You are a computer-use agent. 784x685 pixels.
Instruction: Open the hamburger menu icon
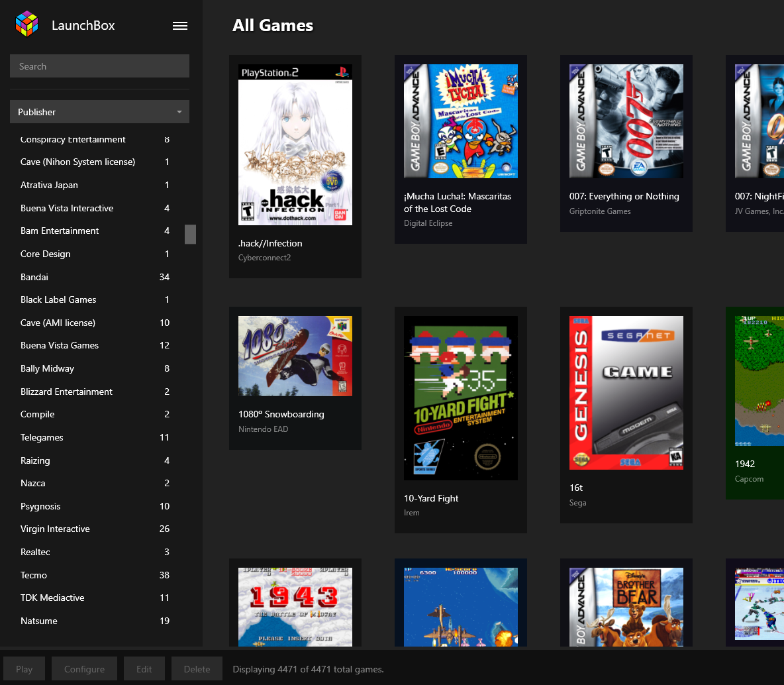pos(180,26)
